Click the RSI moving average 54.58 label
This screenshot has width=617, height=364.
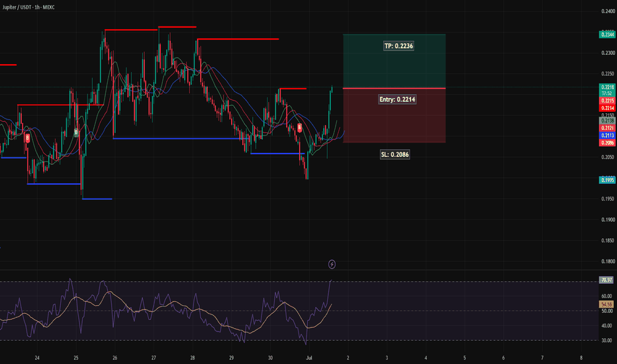coord(606,304)
